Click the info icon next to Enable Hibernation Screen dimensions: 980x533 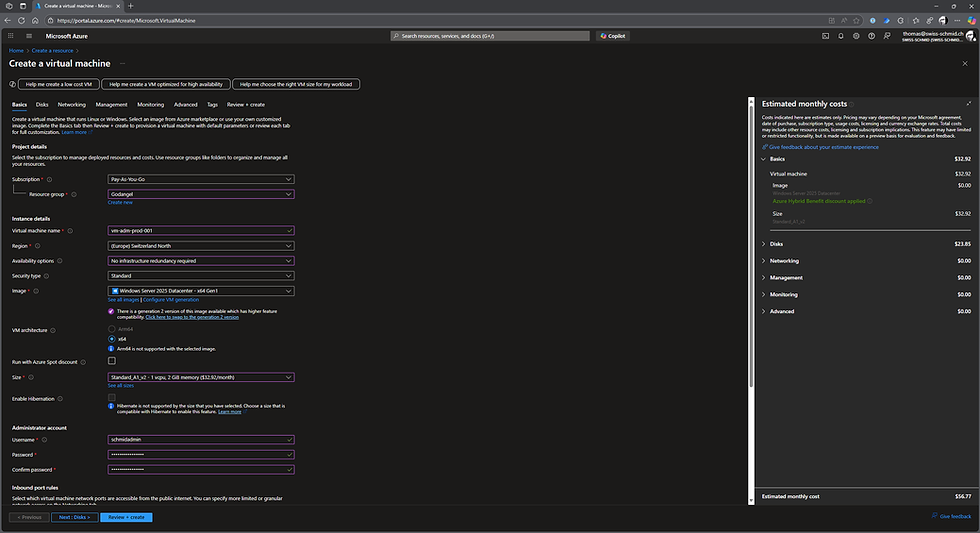click(x=60, y=399)
